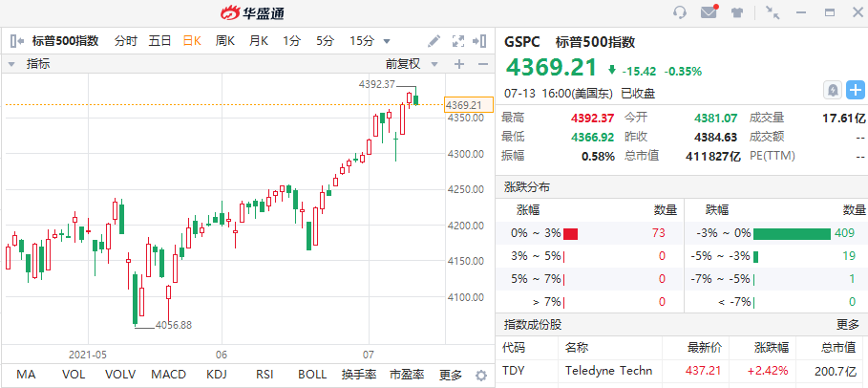
Task: Expand more timeframe options after 15分
Action: [x=387, y=41]
